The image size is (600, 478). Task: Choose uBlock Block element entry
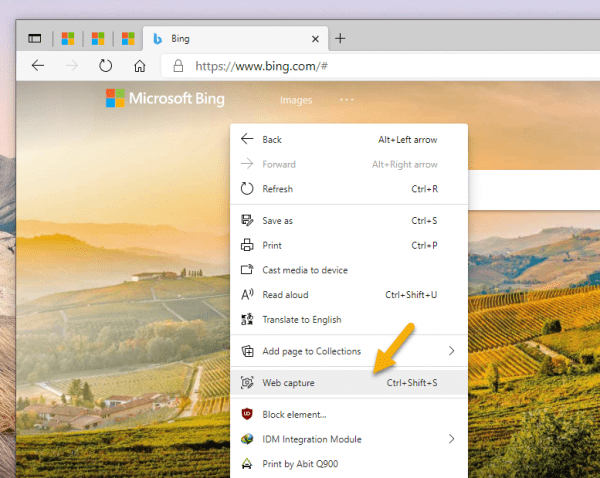point(349,414)
